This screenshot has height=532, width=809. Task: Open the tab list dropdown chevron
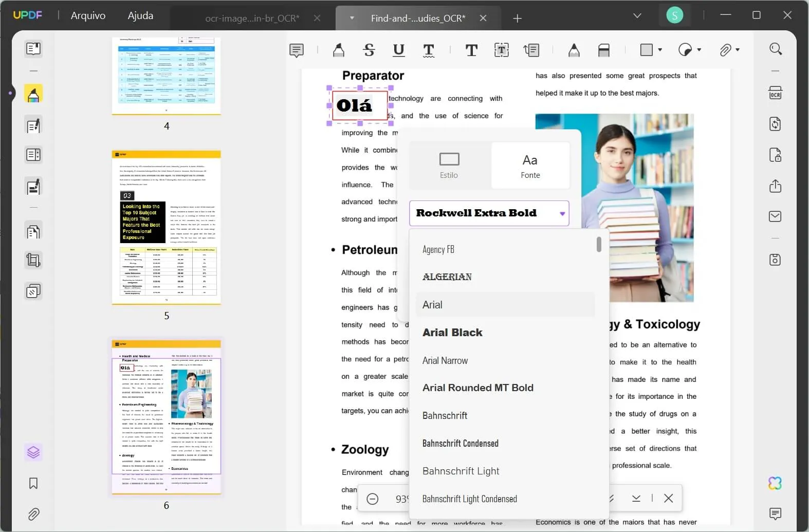[x=637, y=16]
